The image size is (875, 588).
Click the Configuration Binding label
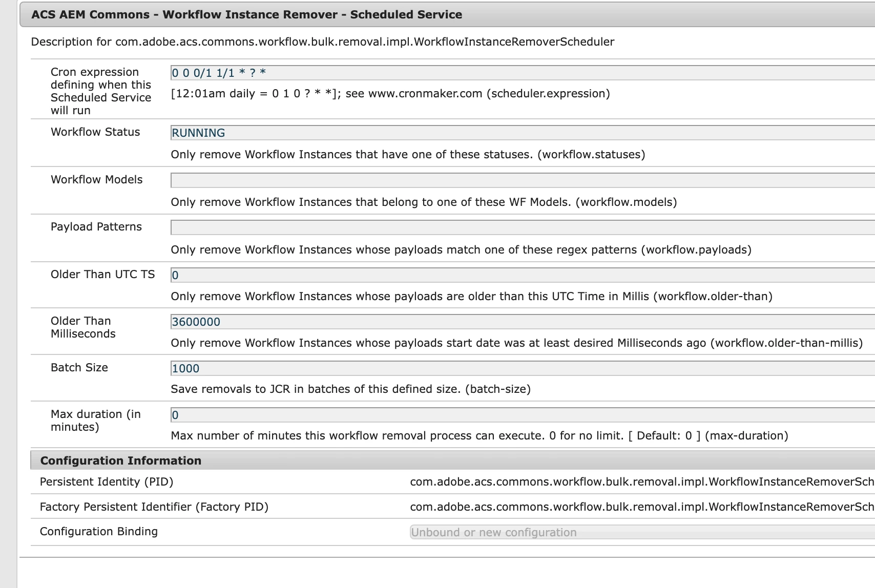tap(99, 532)
